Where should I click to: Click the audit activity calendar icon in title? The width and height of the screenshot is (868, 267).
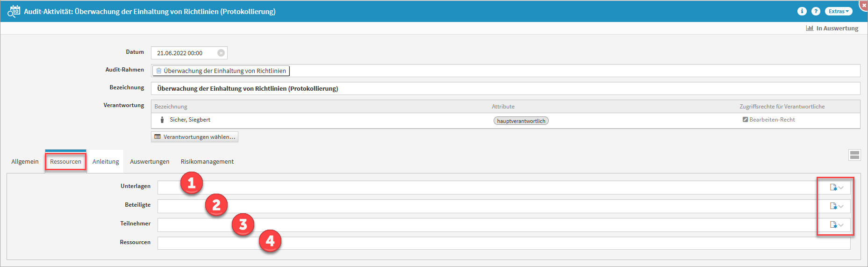coord(14,11)
